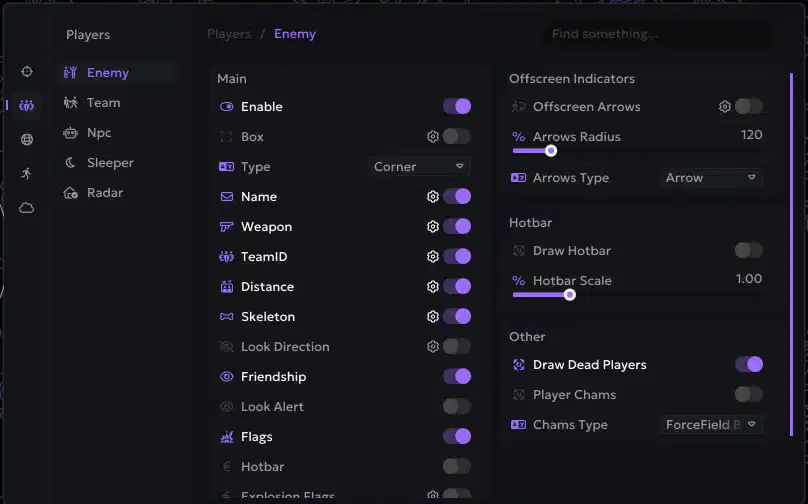The height and width of the screenshot is (504, 808).
Task: Click the Find something search field
Action: (656, 34)
